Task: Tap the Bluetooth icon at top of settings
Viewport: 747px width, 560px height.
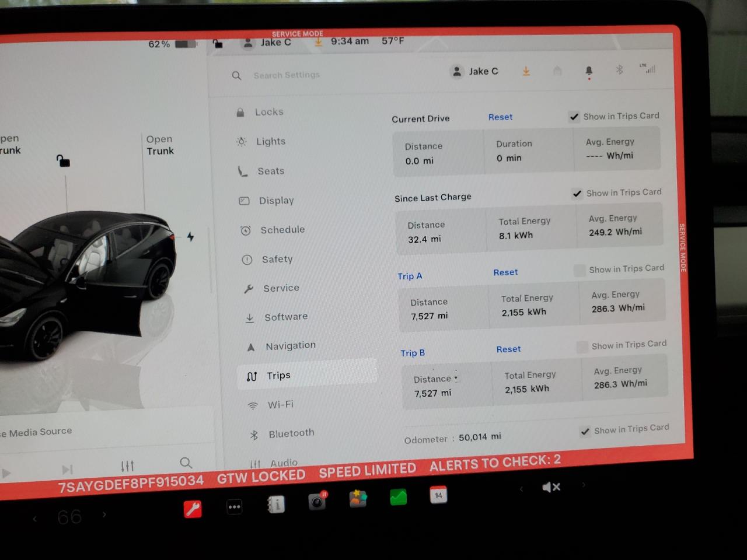Action: click(x=619, y=69)
